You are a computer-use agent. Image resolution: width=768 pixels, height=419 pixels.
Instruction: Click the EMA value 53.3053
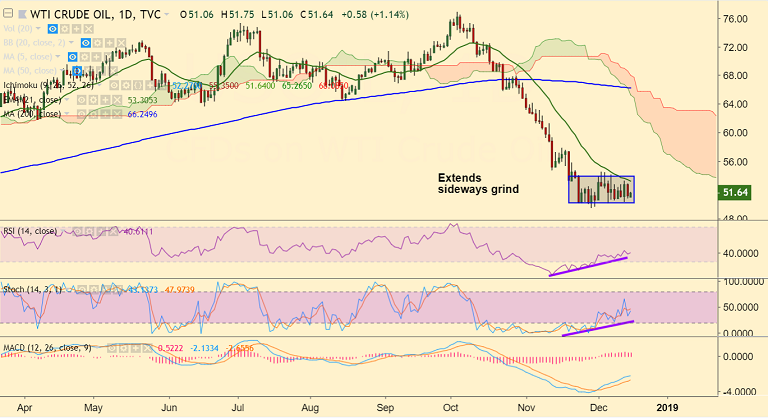point(143,100)
